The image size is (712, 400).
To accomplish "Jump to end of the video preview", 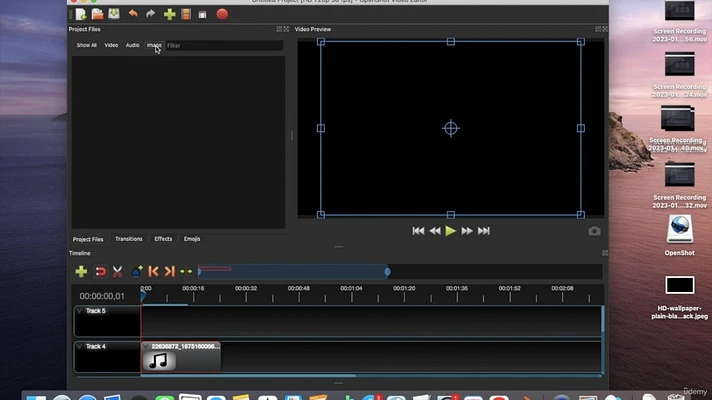I will (x=484, y=231).
